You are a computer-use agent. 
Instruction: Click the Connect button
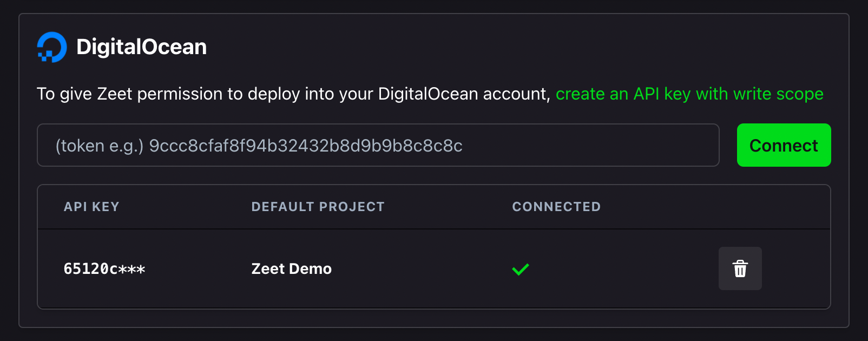[784, 145]
